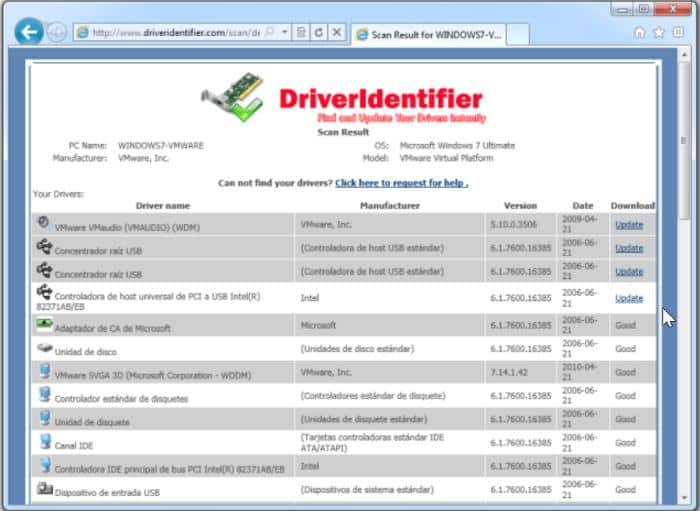Click the Microsoft Windows 7 Ultimate OS value
The image size is (700, 511).
click(457, 145)
